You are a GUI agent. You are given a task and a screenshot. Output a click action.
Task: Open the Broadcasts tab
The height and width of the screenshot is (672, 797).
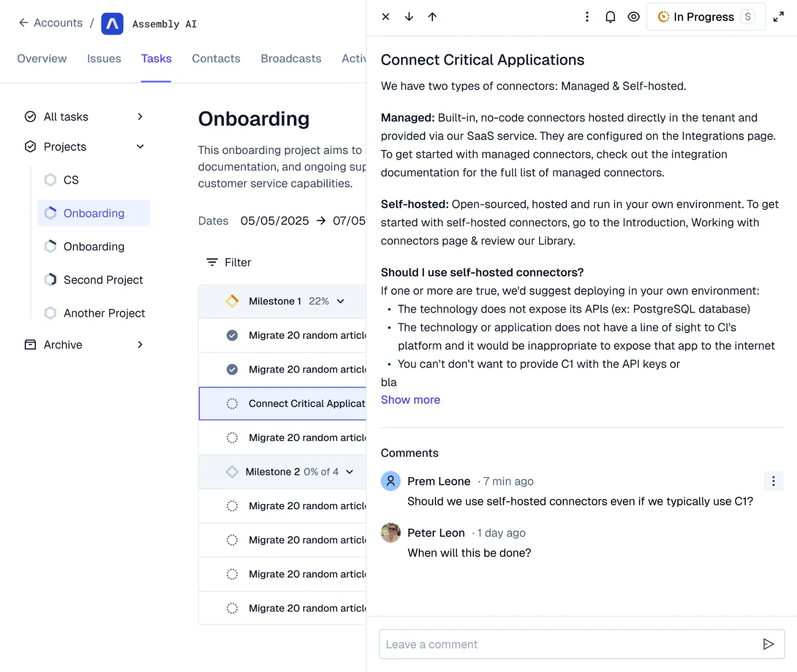(x=291, y=59)
